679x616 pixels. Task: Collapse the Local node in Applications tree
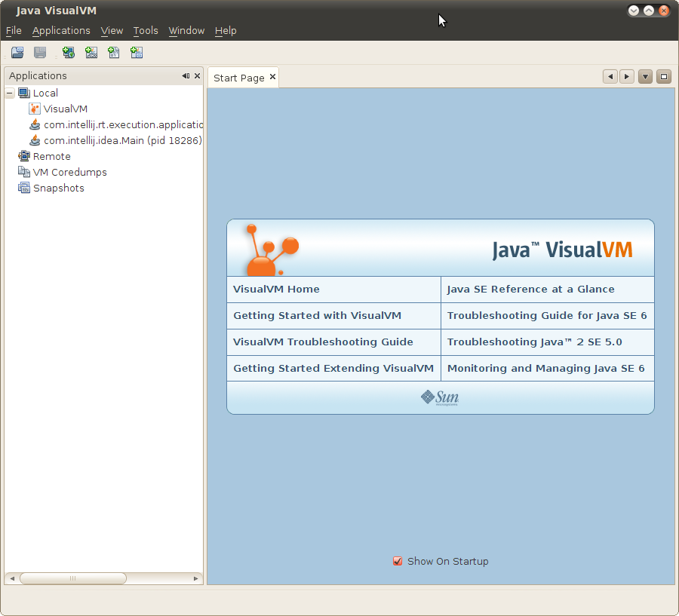click(x=10, y=92)
